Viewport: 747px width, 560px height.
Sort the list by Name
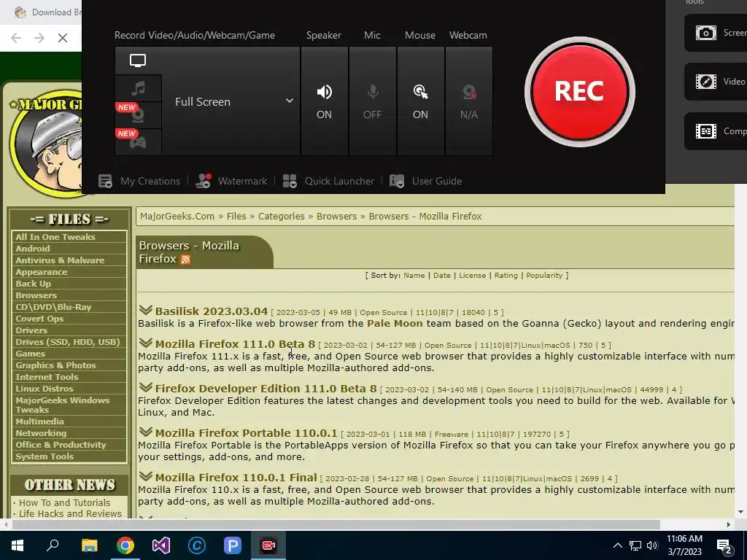coord(414,275)
